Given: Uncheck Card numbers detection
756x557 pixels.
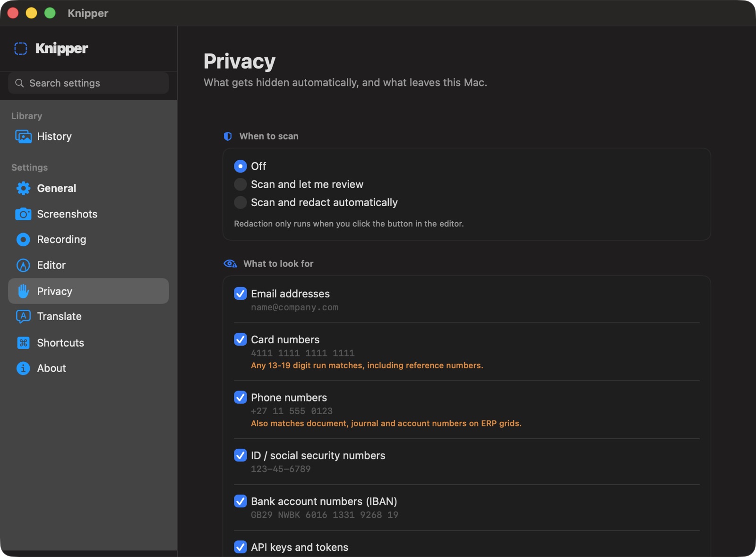Looking at the screenshot, I should coord(241,339).
